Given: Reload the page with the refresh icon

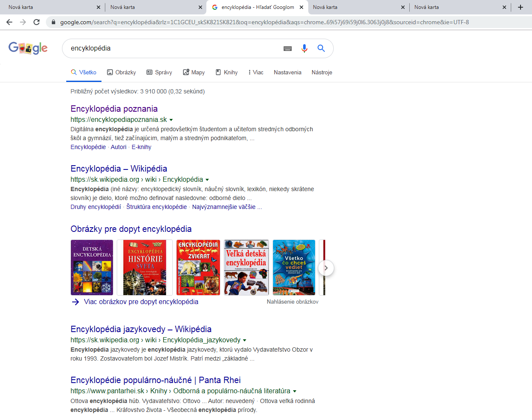Looking at the screenshot, I should (x=37, y=22).
